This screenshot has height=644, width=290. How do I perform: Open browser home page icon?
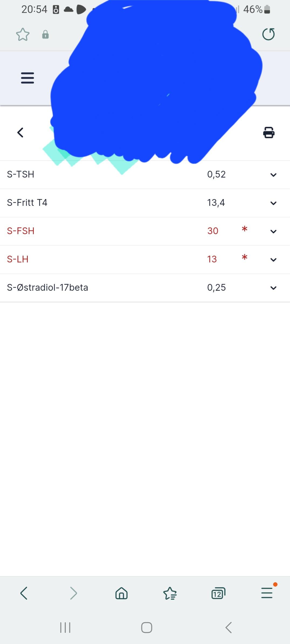121,593
